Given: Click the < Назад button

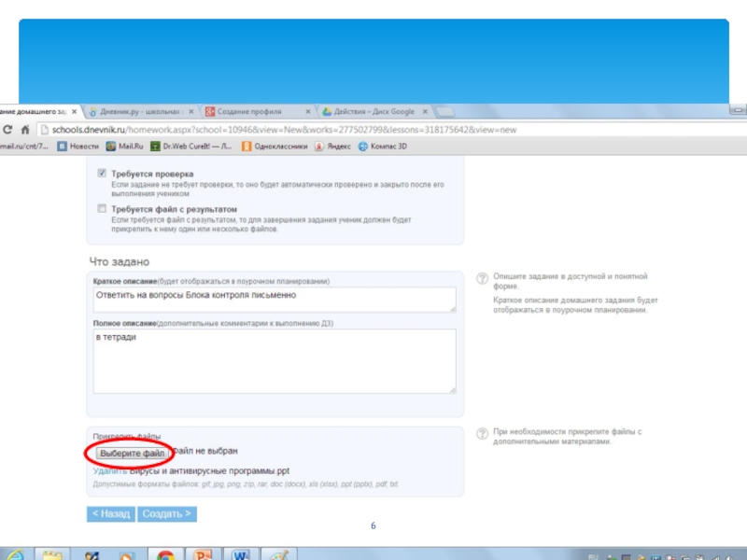Looking at the screenshot, I should (110, 514).
